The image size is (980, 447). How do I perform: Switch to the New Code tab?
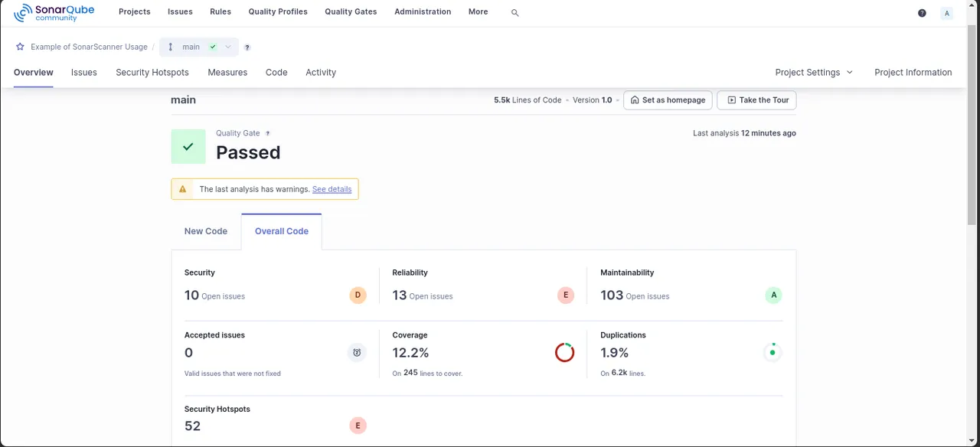point(206,231)
